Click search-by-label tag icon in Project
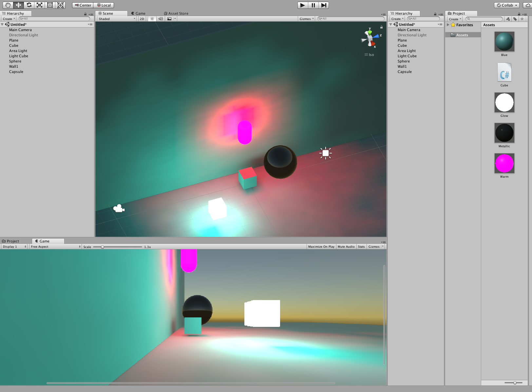Viewport: 532px width, 392px height. 515,19
